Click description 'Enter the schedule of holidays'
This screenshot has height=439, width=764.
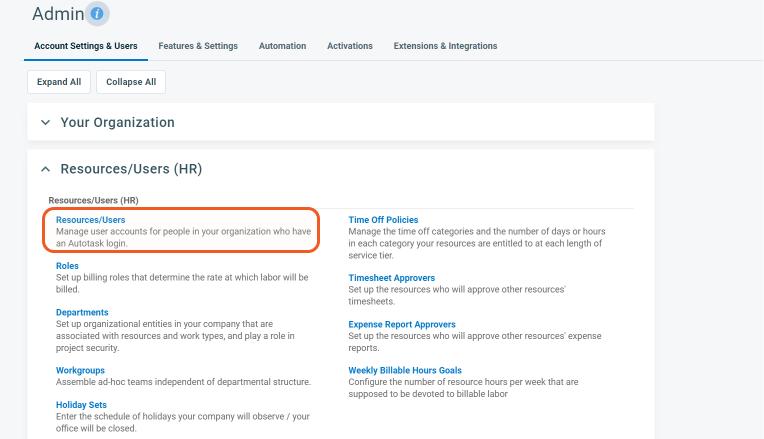183,422
